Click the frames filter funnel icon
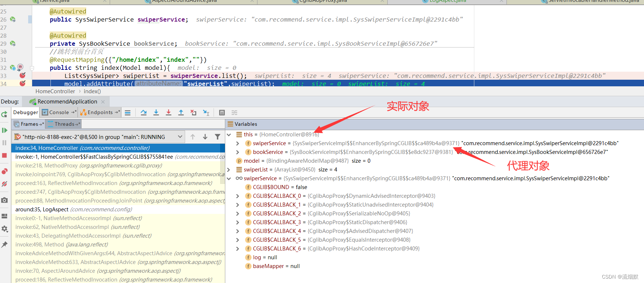The image size is (644, 283). [218, 137]
